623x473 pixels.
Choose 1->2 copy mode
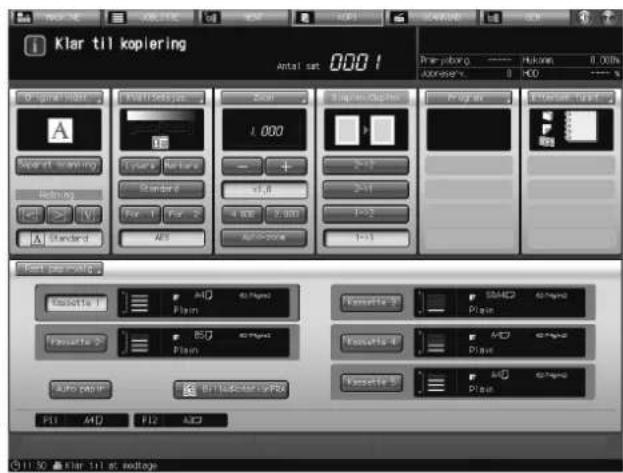click(x=366, y=214)
